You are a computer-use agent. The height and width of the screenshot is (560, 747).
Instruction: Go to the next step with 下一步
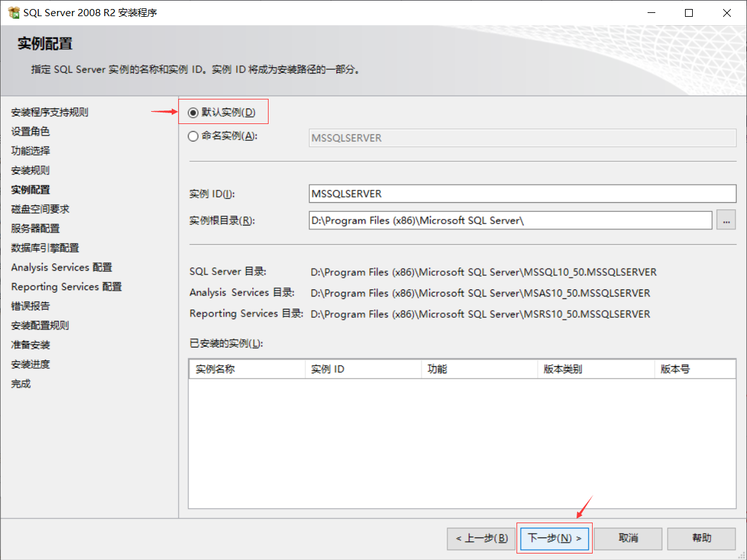click(554, 538)
